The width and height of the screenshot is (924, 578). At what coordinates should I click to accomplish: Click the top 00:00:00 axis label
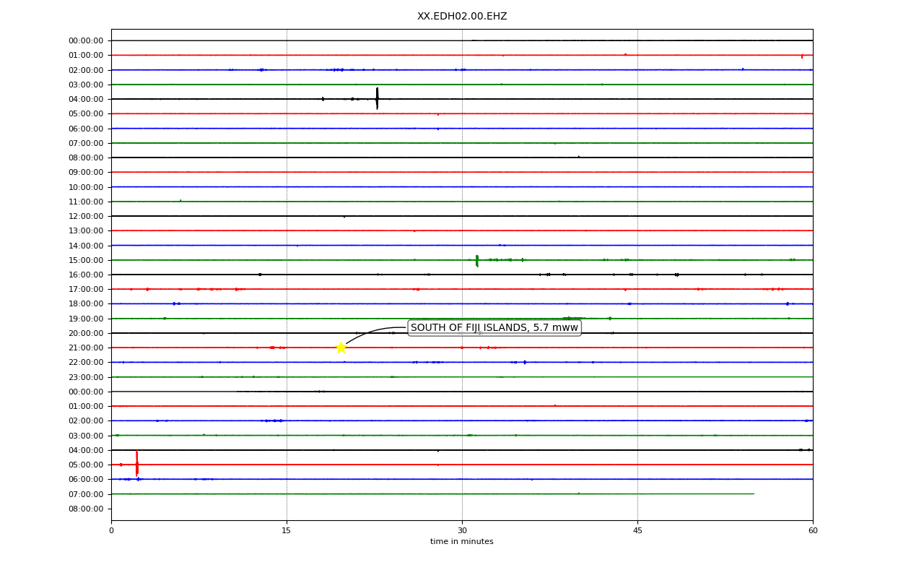click(86, 40)
